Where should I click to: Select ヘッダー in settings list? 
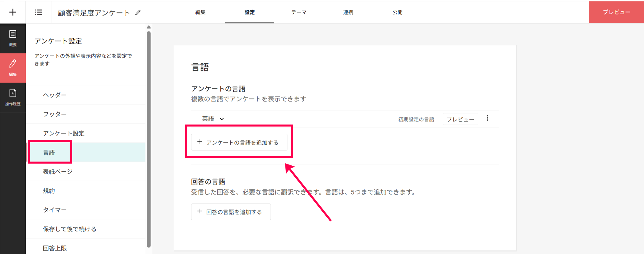[55, 95]
